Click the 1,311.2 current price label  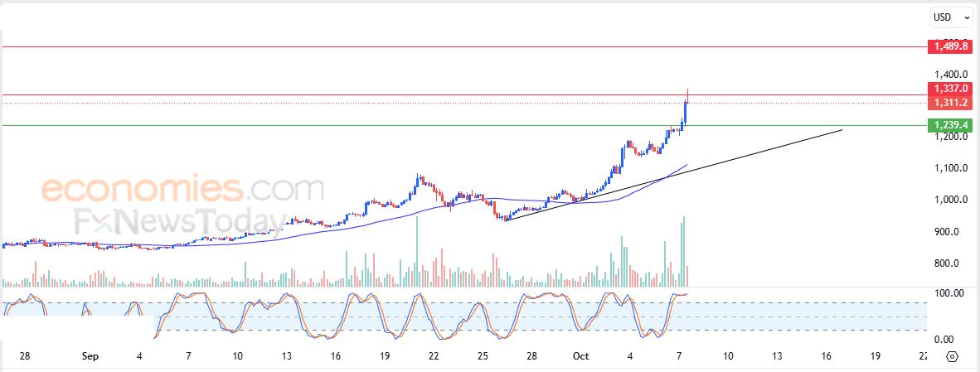(950, 103)
